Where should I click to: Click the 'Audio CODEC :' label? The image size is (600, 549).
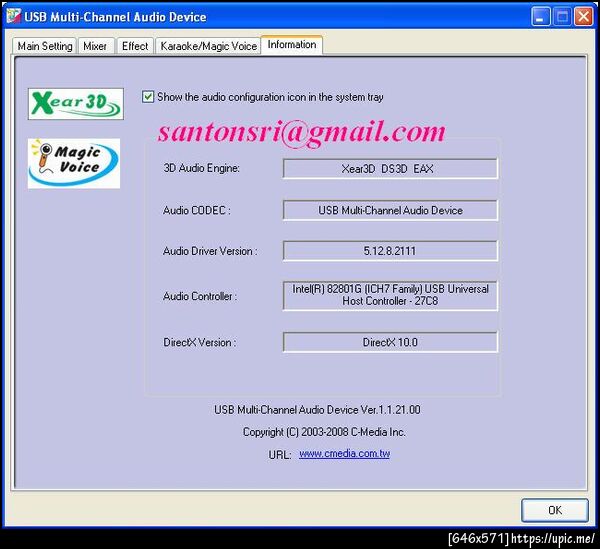197,210
